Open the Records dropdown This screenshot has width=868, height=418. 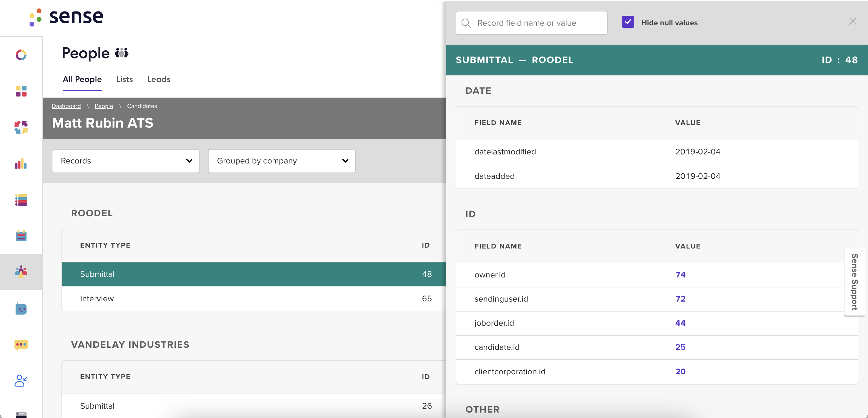126,161
